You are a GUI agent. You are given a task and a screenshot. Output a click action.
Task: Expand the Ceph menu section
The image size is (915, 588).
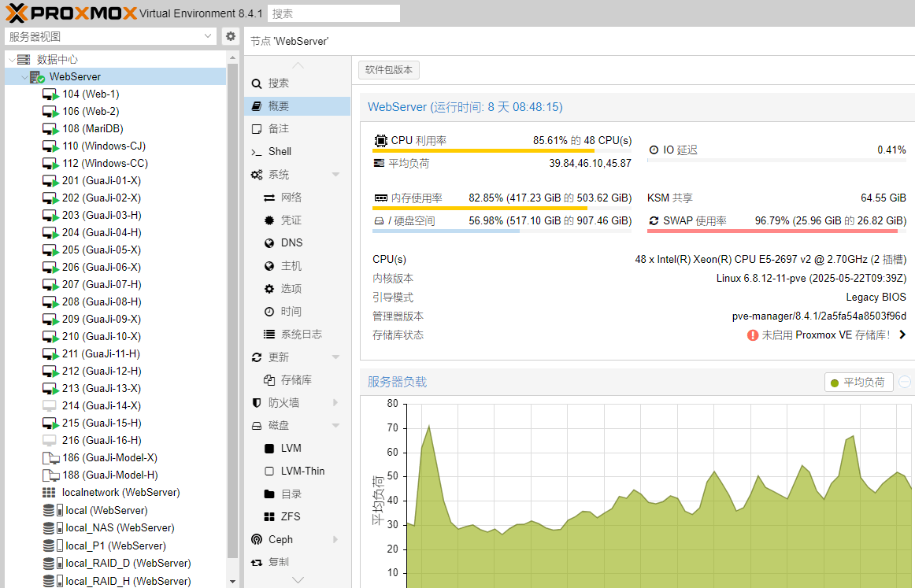[335, 540]
